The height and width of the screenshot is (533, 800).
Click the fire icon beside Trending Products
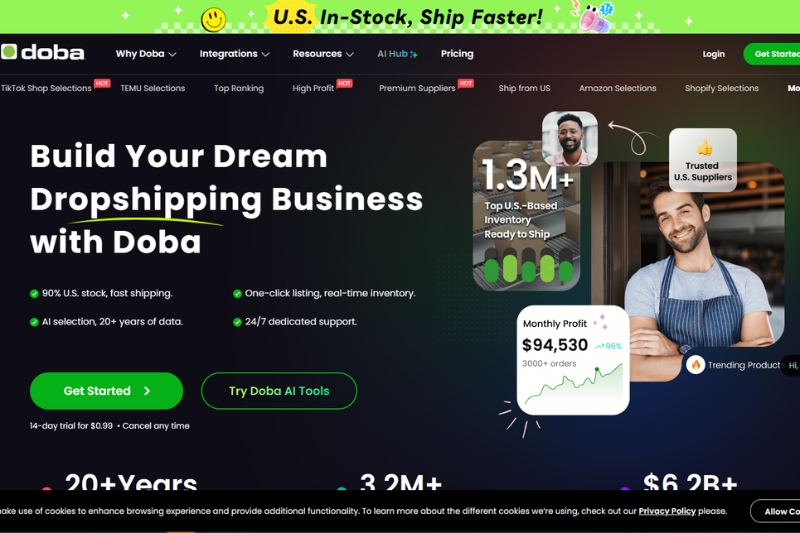695,365
